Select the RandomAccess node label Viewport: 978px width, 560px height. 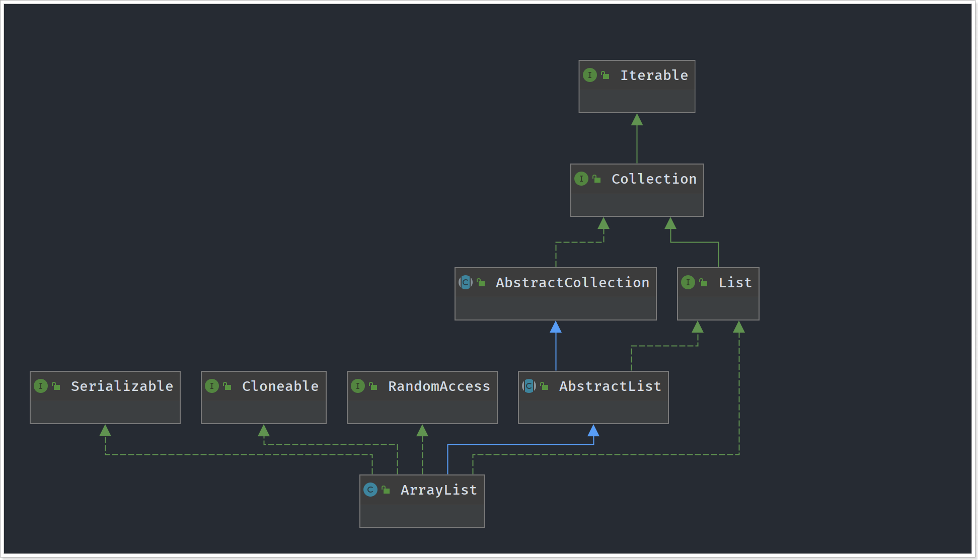tap(439, 386)
